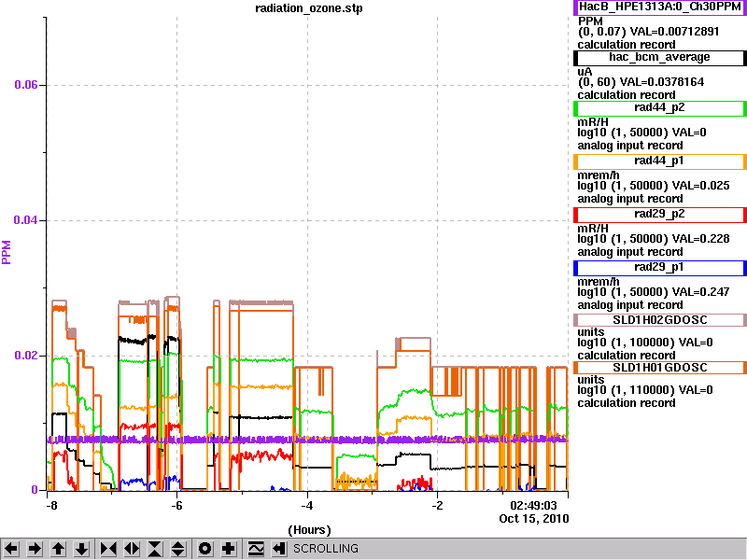The image size is (747, 560).
Task: Click the auto-scale waveform icon
Action: coord(256,549)
